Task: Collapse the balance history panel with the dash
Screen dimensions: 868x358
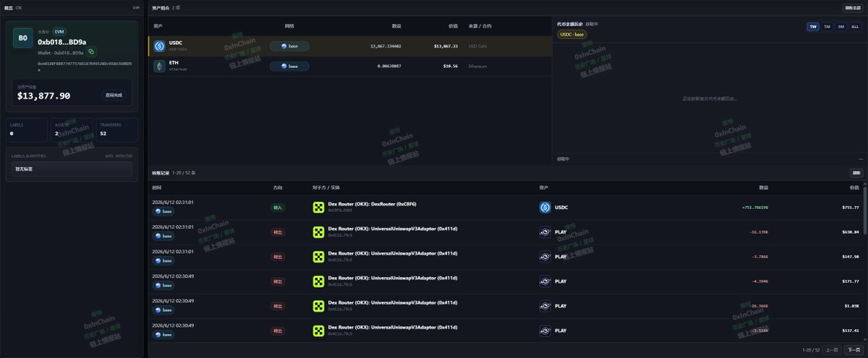Action: coord(861,158)
